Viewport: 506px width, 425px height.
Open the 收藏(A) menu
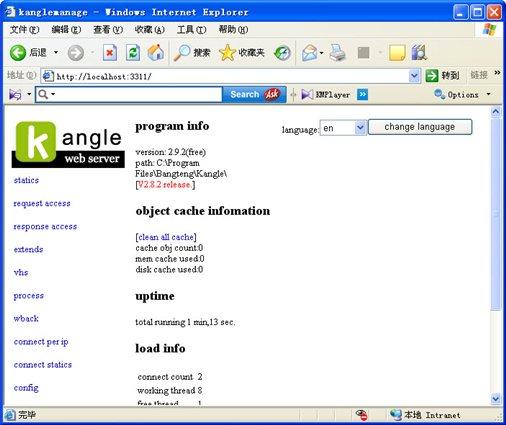click(x=150, y=30)
